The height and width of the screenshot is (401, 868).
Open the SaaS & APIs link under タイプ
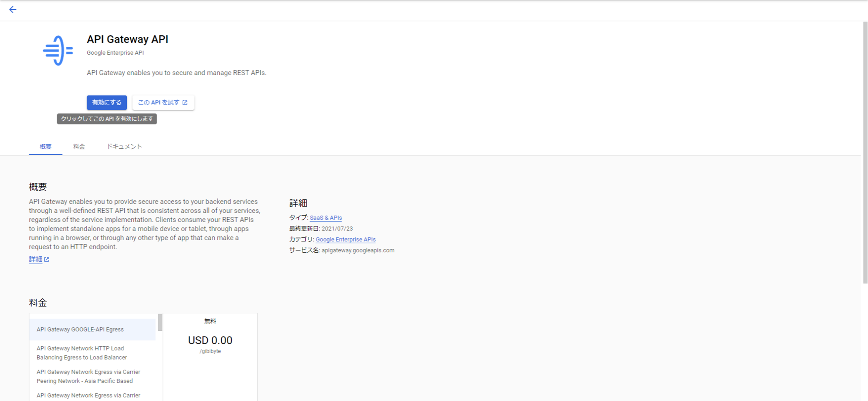pyautogui.click(x=326, y=218)
